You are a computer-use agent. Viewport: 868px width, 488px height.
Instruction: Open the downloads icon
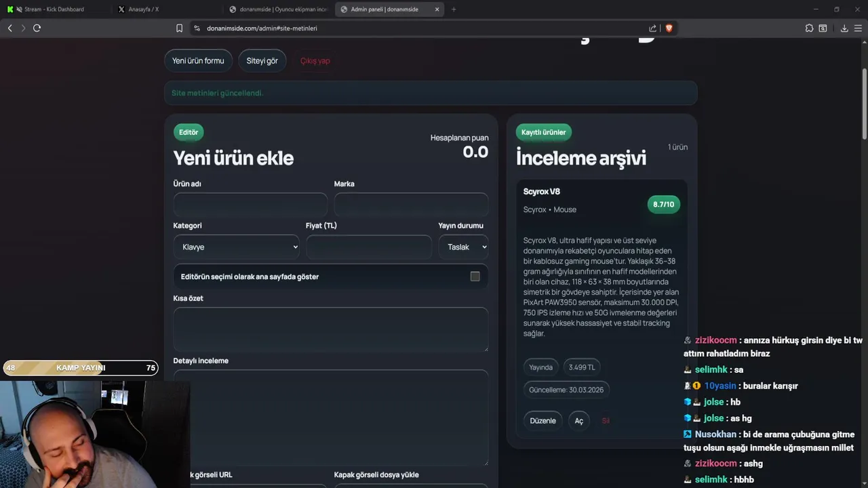pos(844,28)
